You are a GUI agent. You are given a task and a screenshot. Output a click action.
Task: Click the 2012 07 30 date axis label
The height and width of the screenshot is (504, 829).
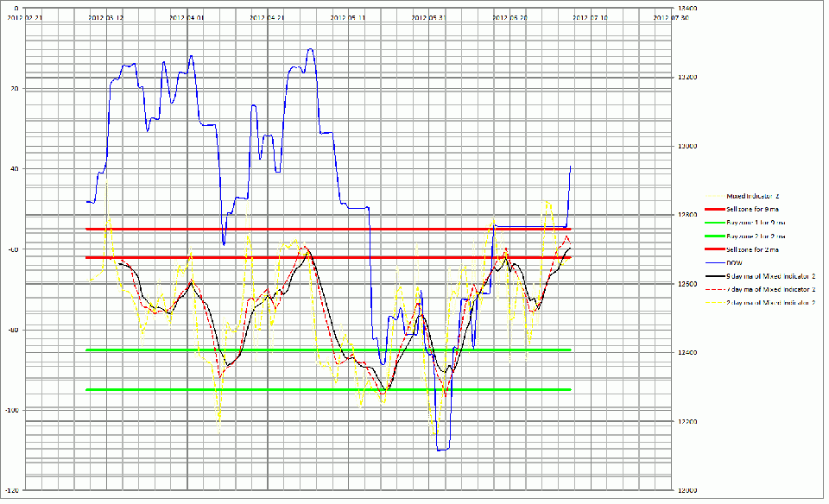point(671,18)
